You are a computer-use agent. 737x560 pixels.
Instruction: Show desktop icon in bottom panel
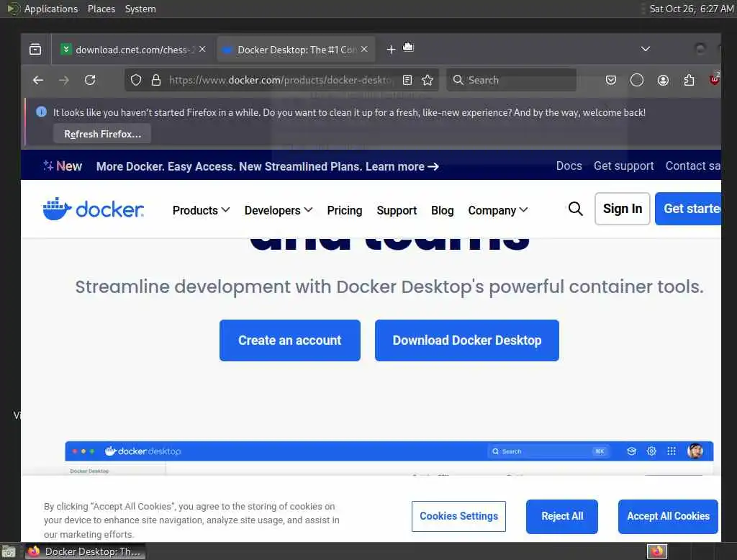9,551
